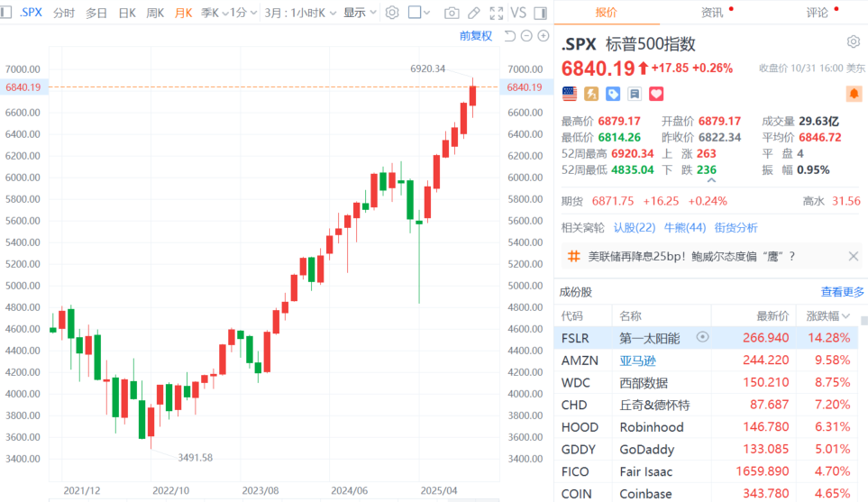868x502 pixels.
Task: Select the WDC 西部数据 row
Action: (x=707, y=382)
